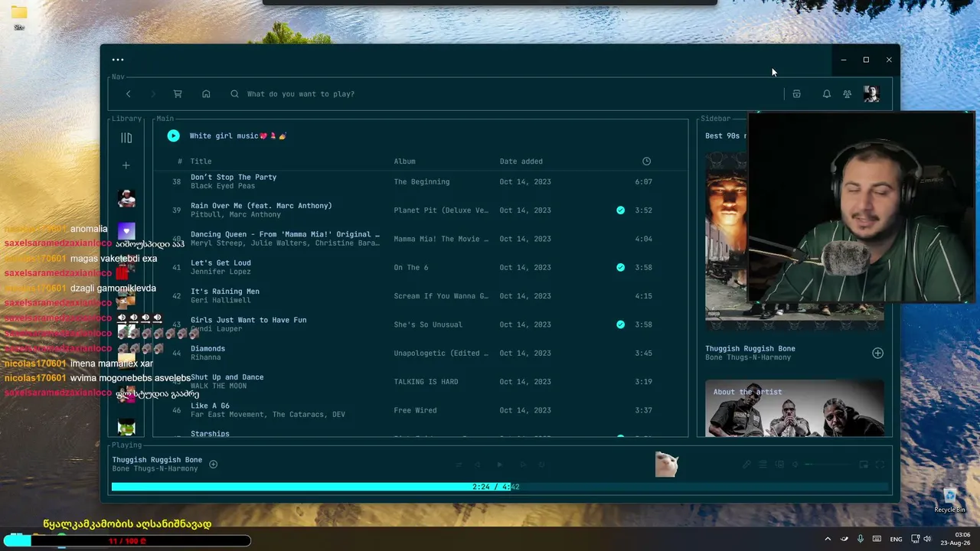The width and height of the screenshot is (980, 551).
Task: Go forward with the right chevron
Action: coord(153,94)
